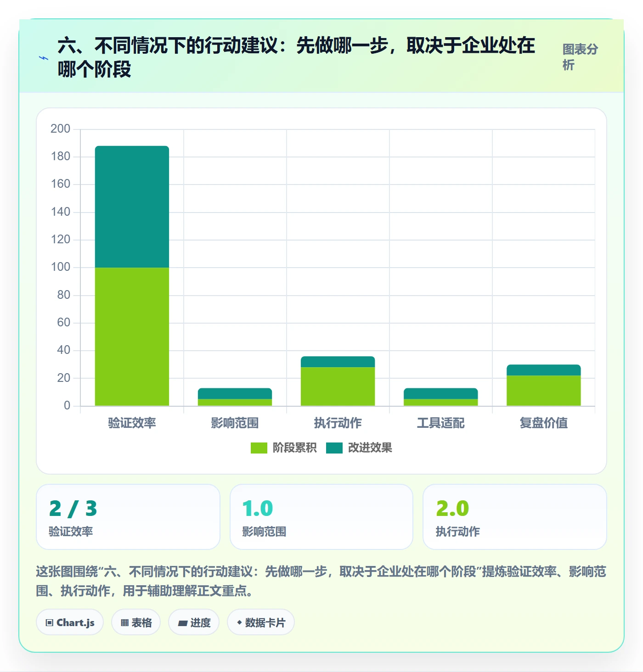Click the Chart.js tag
This screenshot has height=672, width=643.
(70, 622)
